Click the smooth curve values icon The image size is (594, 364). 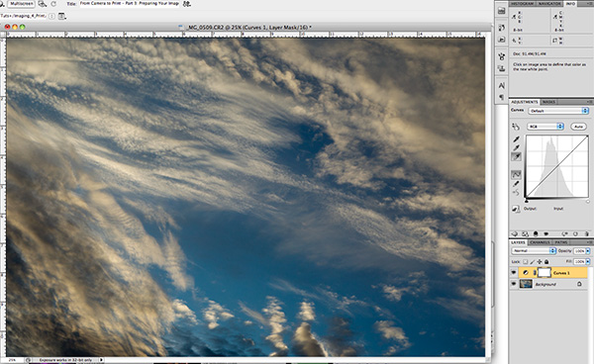click(516, 193)
